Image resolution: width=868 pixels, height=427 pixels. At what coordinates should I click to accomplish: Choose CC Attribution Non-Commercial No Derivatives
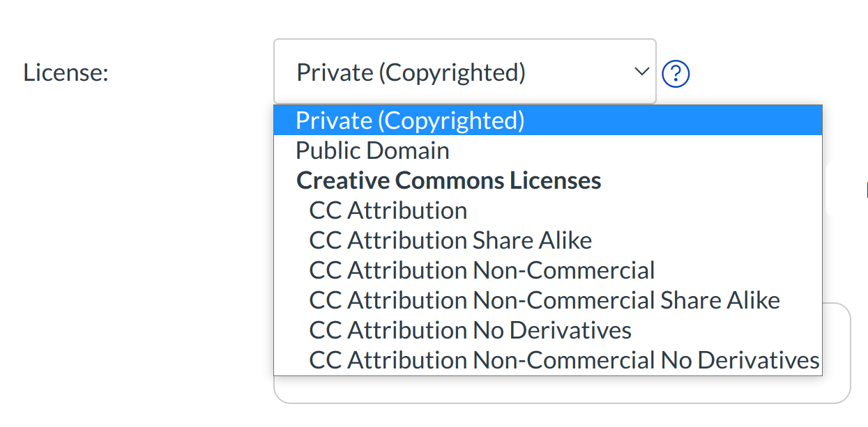564,360
